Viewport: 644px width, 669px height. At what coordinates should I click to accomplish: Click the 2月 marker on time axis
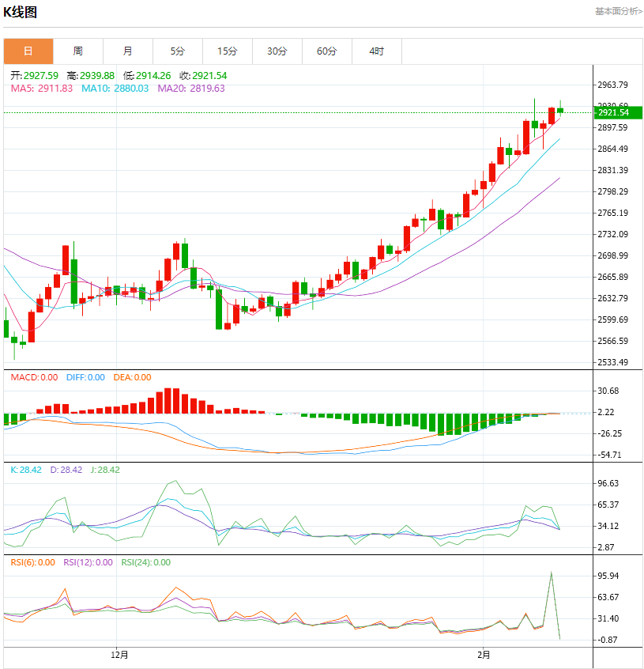pyautogui.click(x=484, y=655)
